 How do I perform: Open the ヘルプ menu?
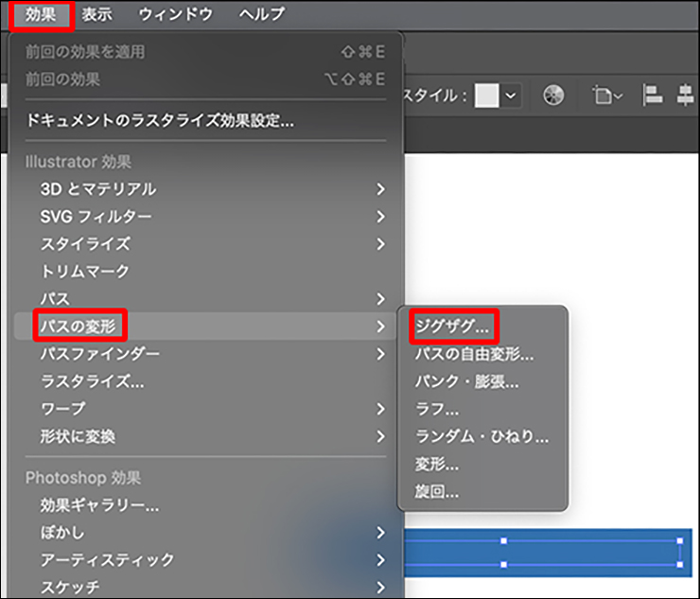(261, 14)
